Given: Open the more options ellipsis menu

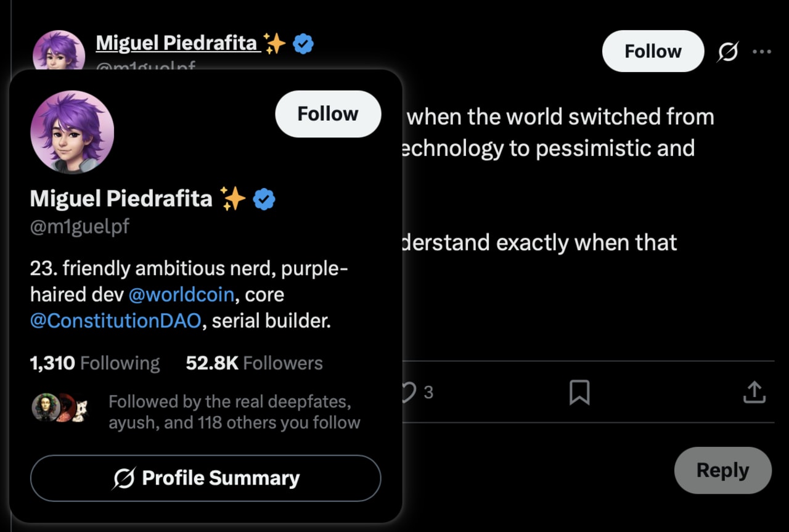Looking at the screenshot, I should [x=762, y=51].
